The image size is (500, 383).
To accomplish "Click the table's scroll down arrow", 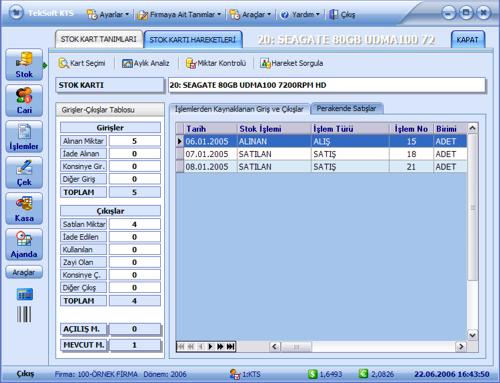I will pos(472,335).
